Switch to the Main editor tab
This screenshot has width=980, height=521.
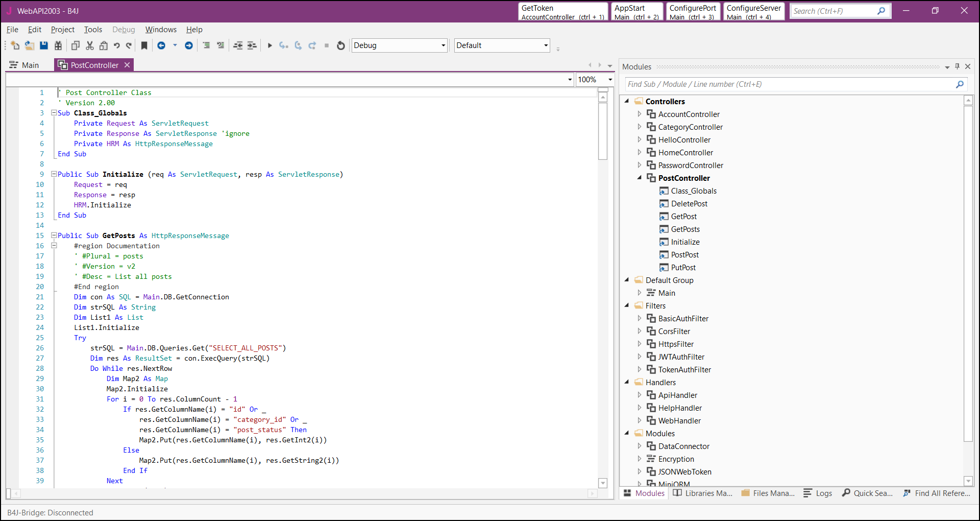(30, 65)
